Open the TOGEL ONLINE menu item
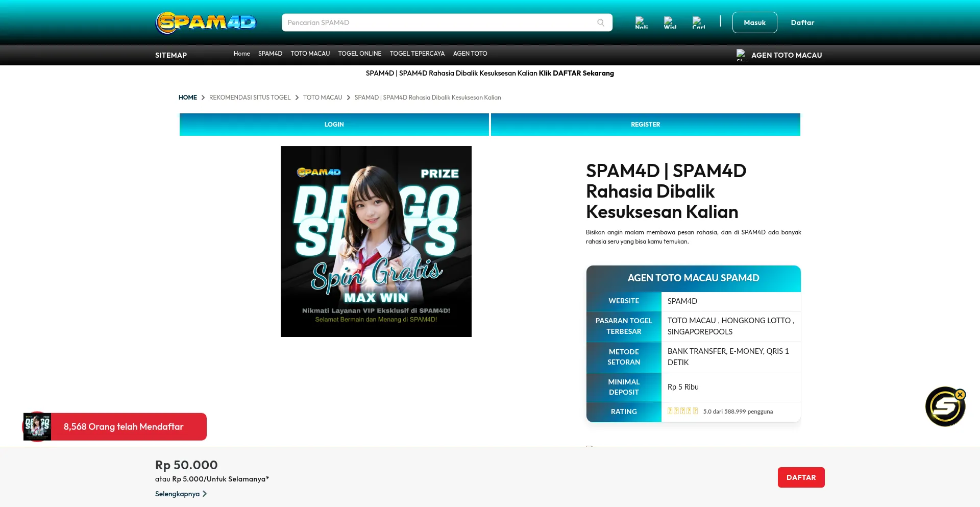Screen dimensions: 980x507 tap(360, 54)
